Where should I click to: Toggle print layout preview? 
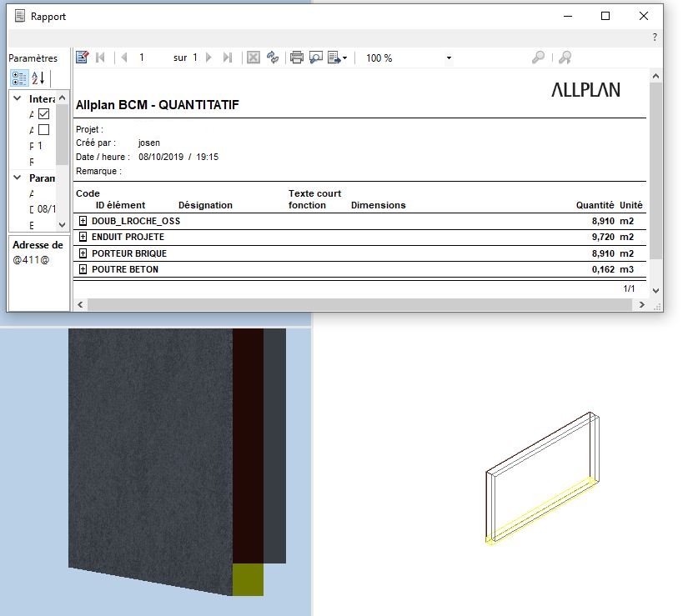tap(316, 58)
